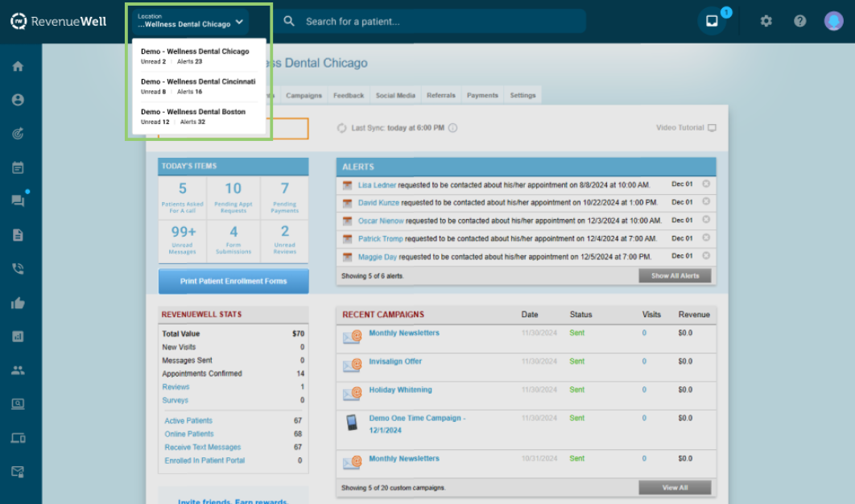Open the patient profile icon in sidebar
Image resolution: width=855 pixels, height=504 pixels.
tap(18, 100)
